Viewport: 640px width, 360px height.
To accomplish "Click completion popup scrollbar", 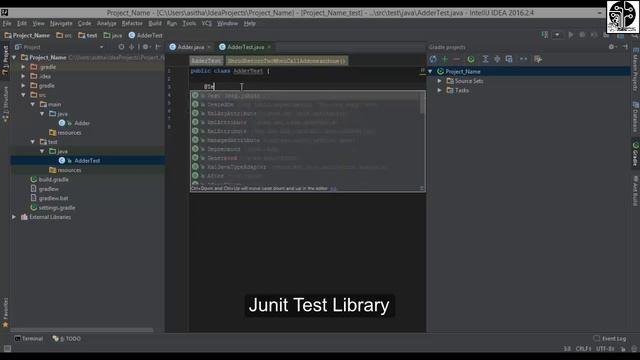I will pos(422,103).
